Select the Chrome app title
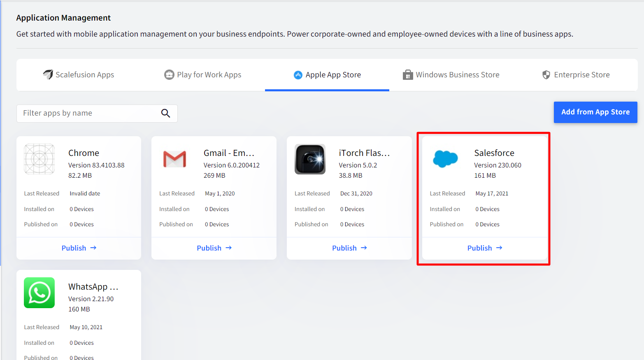Viewport: 644px width, 360px height. (84, 153)
